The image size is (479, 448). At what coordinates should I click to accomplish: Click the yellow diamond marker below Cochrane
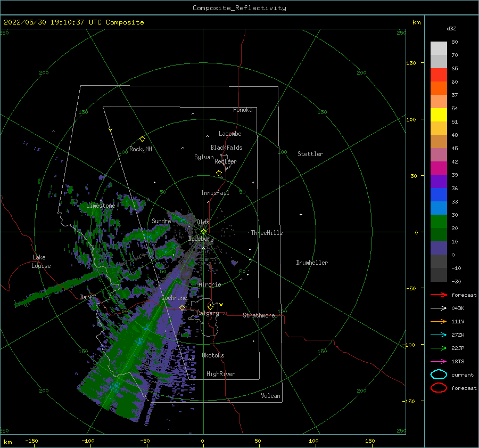coord(182,308)
